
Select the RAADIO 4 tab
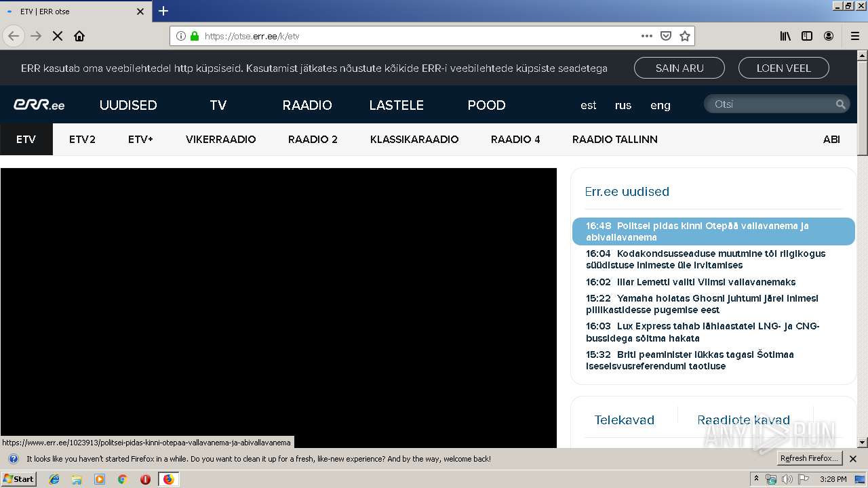coord(515,139)
